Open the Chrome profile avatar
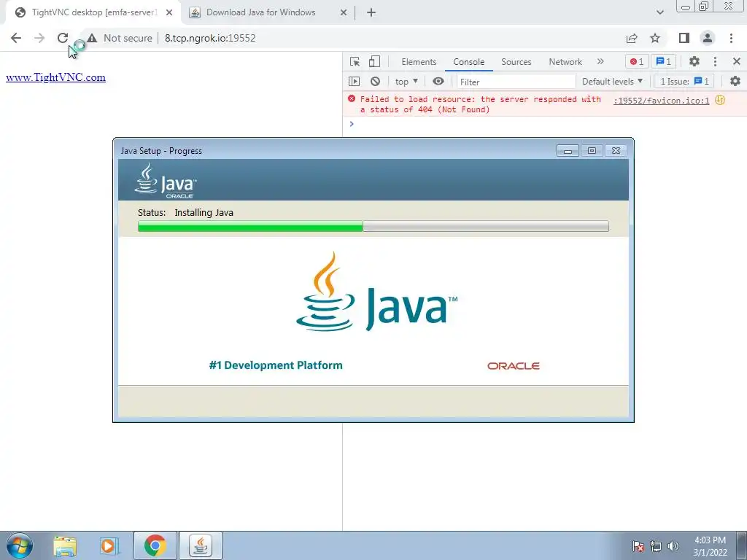 708,38
